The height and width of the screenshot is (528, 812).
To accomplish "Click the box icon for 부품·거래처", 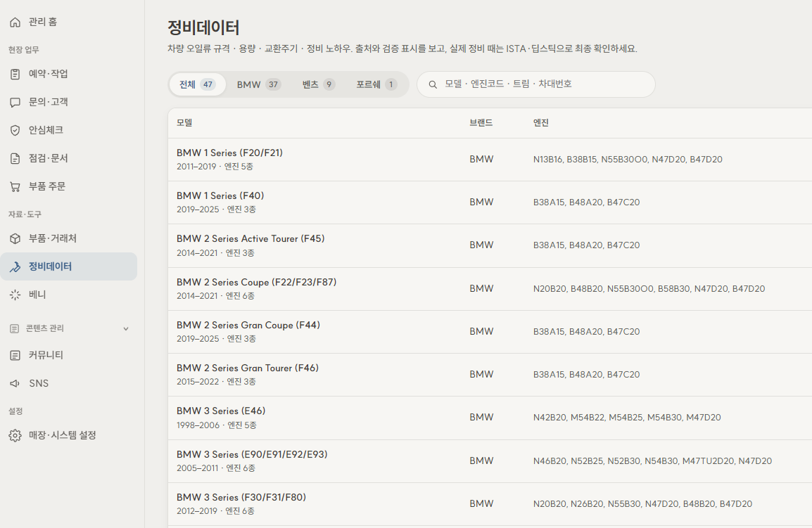I will [15, 238].
